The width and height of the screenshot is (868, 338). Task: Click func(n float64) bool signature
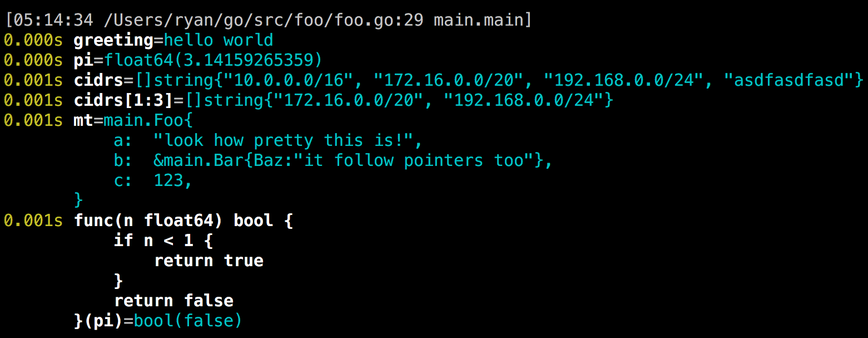coord(173,221)
